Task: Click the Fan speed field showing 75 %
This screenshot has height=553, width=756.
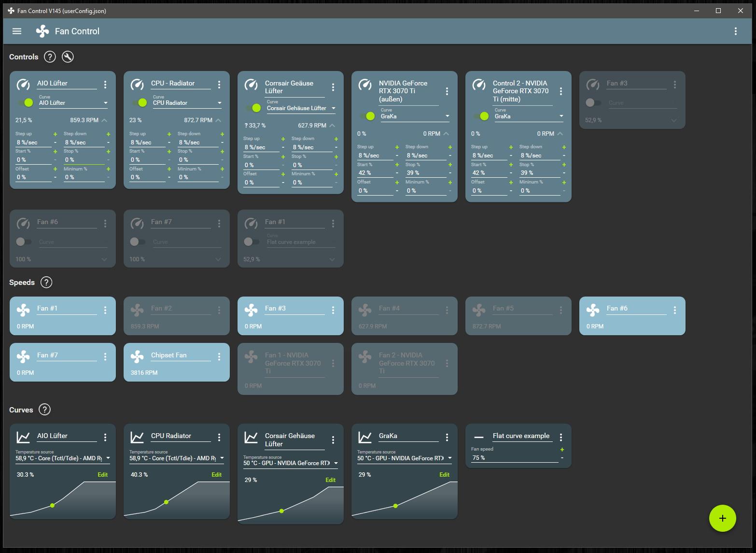Action: [514, 458]
